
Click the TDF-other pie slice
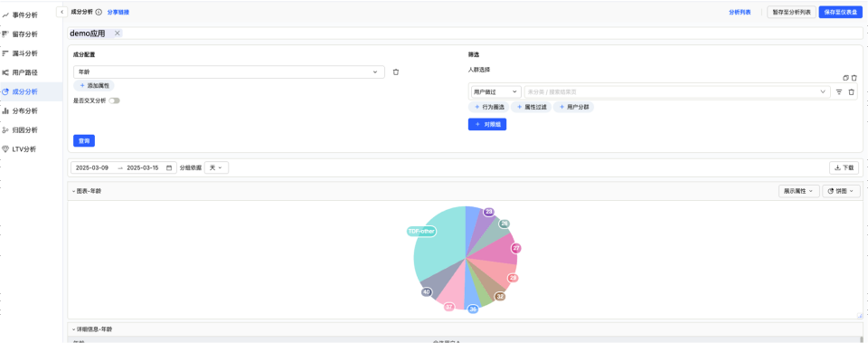pos(440,243)
